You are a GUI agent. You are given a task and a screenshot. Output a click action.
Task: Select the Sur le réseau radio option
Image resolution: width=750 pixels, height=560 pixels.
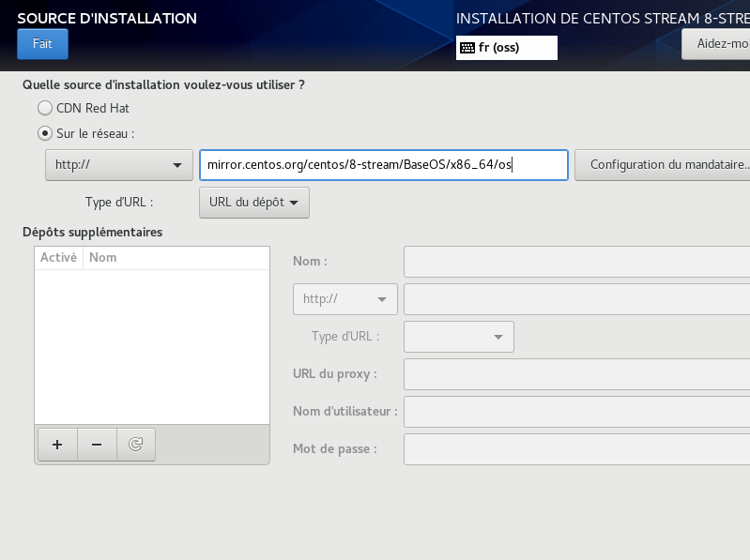44,133
